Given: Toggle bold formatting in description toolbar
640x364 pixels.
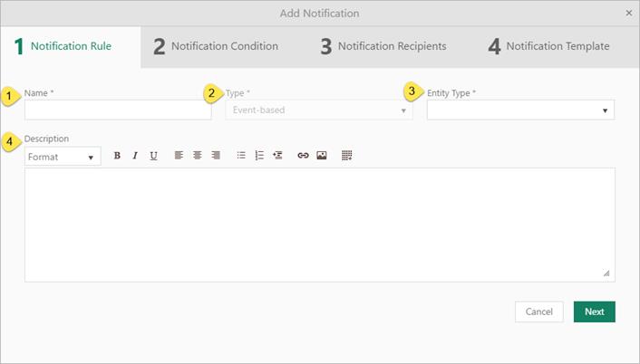Looking at the screenshot, I should [x=117, y=156].
